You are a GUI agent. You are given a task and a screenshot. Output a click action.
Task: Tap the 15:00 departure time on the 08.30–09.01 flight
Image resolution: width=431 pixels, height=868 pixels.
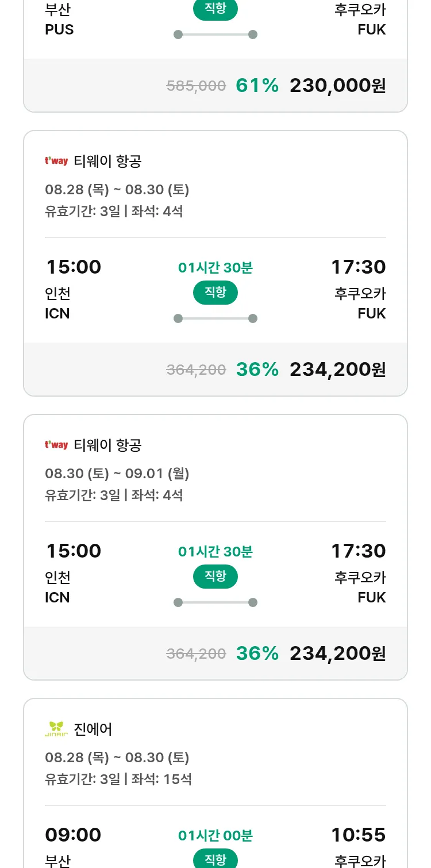point(74,551)
